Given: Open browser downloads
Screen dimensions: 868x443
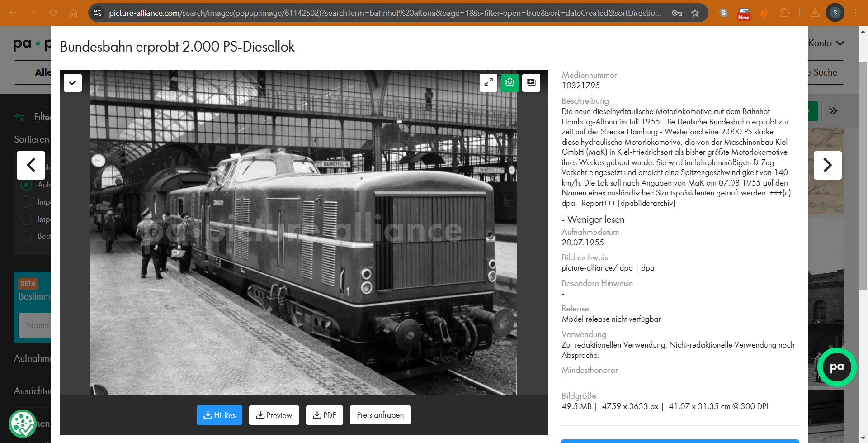Looking at the screenshot, I should pos(815,13).
